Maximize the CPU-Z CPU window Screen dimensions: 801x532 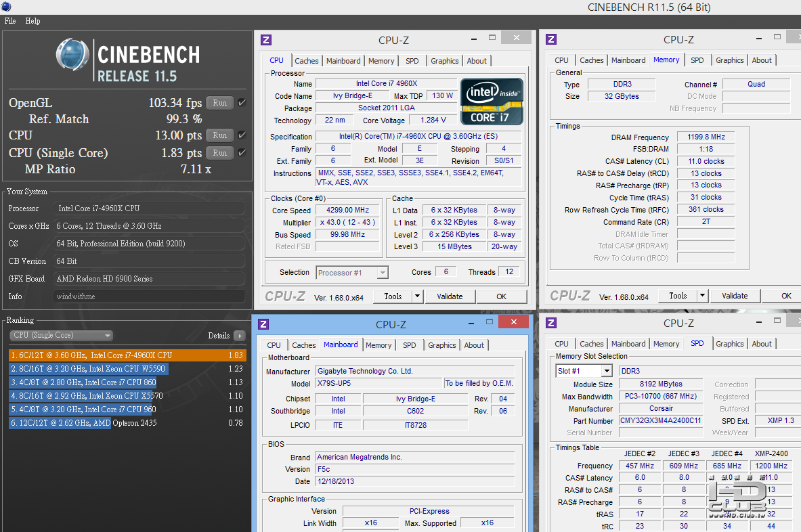(x=492, y=37)
